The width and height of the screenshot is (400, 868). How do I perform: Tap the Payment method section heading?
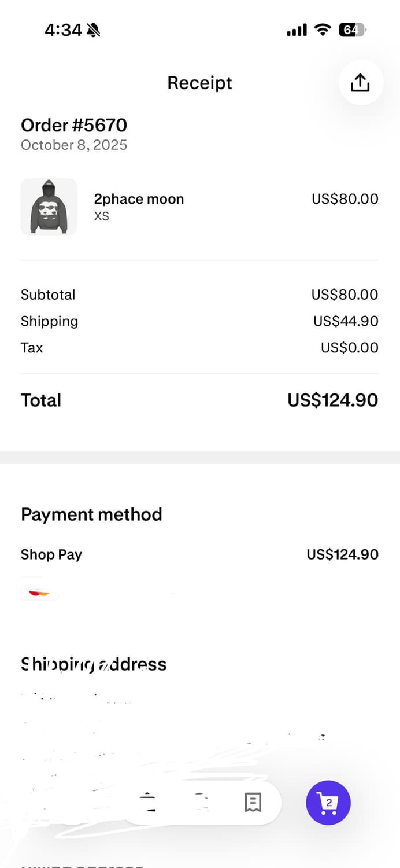(x=91, y=514)
